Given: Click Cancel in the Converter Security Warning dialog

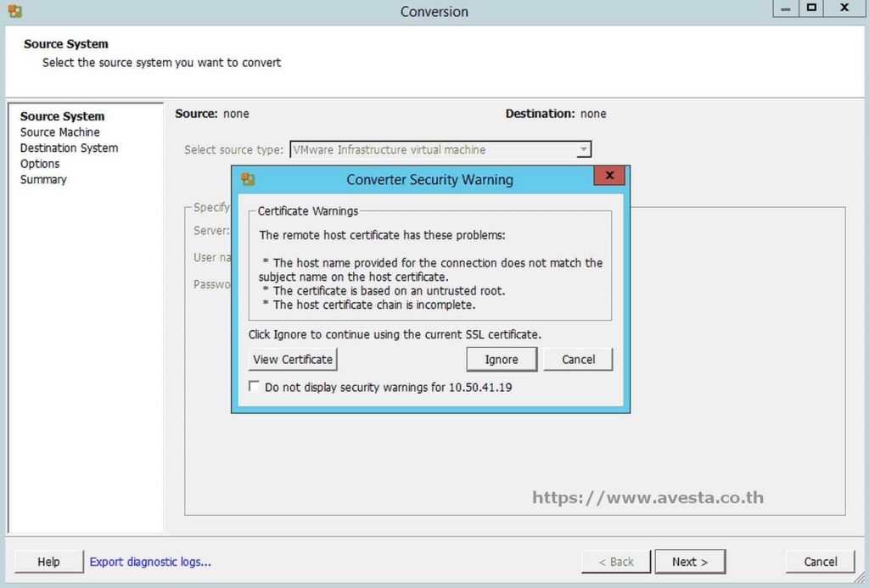Looking at the screenshot, I should click(578, 359).
